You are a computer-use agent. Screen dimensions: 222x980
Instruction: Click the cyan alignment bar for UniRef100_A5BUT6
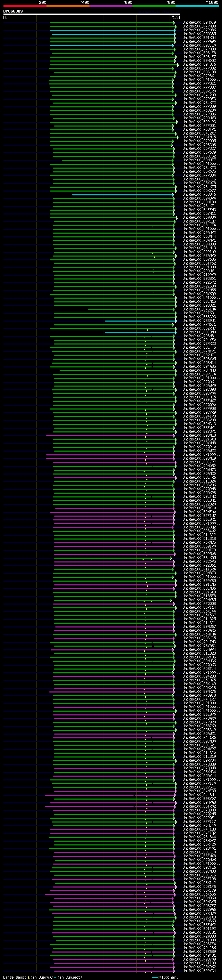[123, 195]
